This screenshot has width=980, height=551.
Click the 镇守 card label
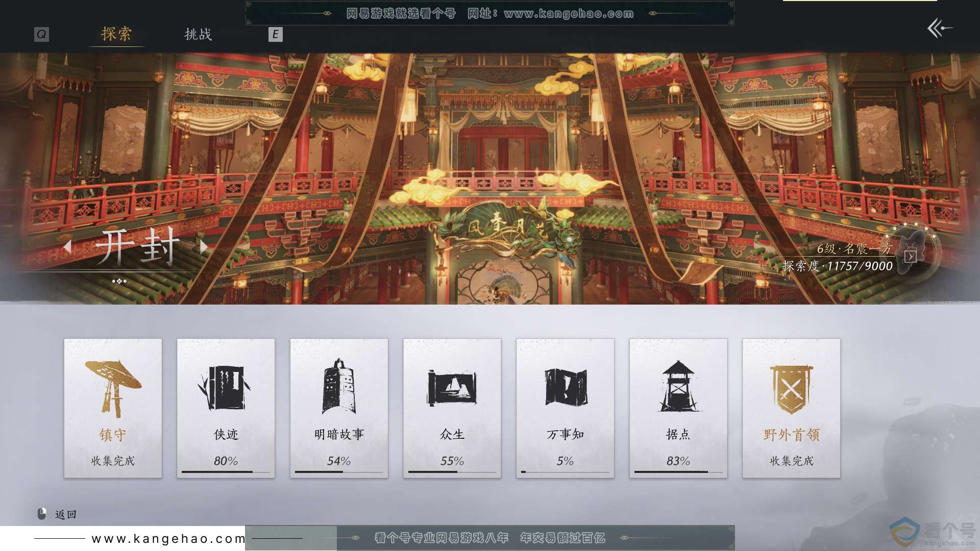click(113, 435)
